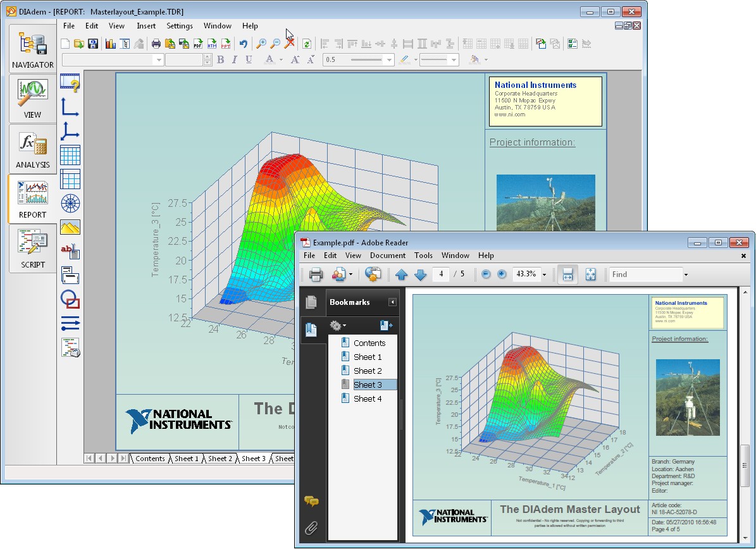Screen dimensions: 756x549
Task: Select the circle and rectangle shapes tool
Action: pos(70,299)
